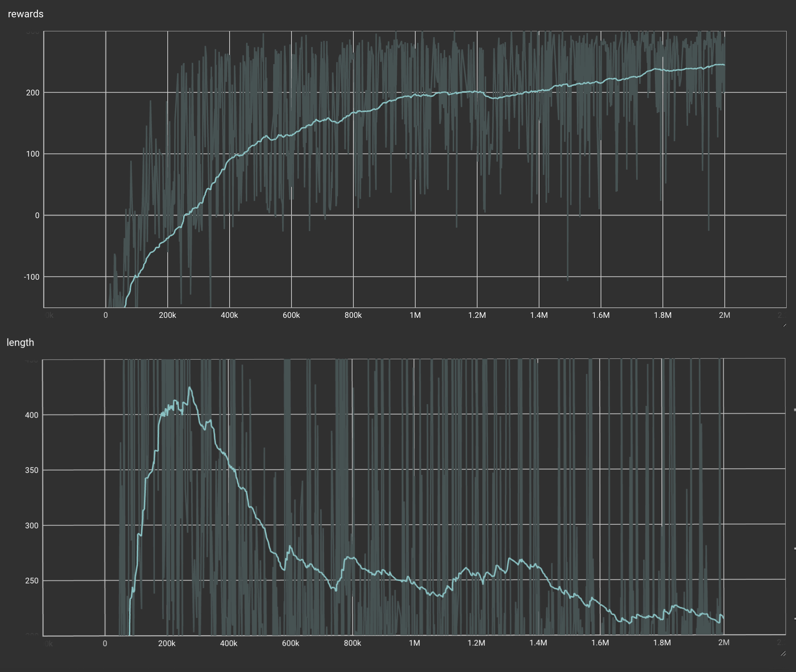Click the 100 y-axis label on rewards chart
The width and height of the screenshot is (796, 672).
(x=32, y=154)
